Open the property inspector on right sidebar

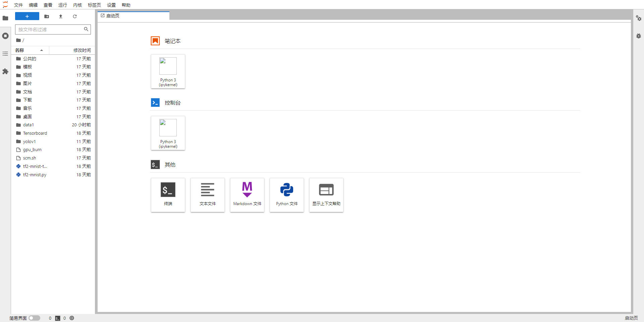[x=639, y=18]
